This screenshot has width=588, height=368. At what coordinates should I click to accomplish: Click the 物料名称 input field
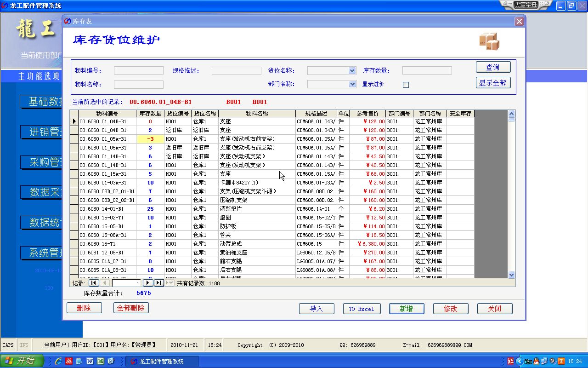[139, 85]
